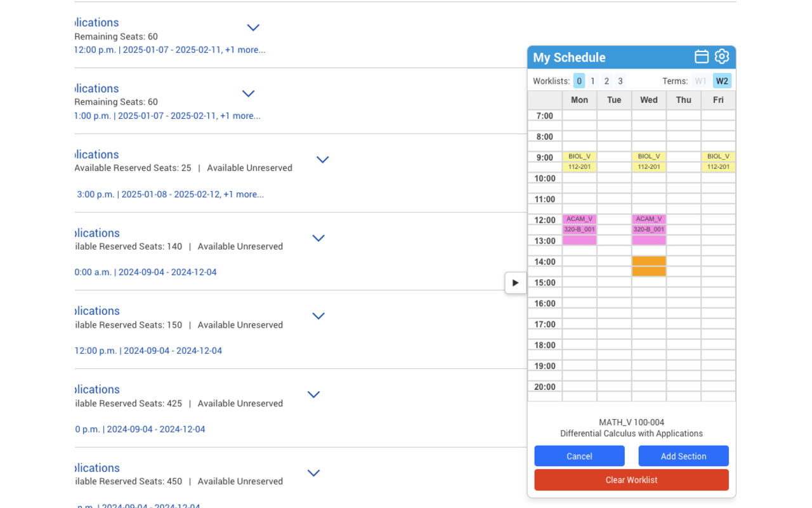Click the Monday pink ACAM_V block
This screenshot has height=508, width=812.
pyautogui.click(x=579, y=229)
